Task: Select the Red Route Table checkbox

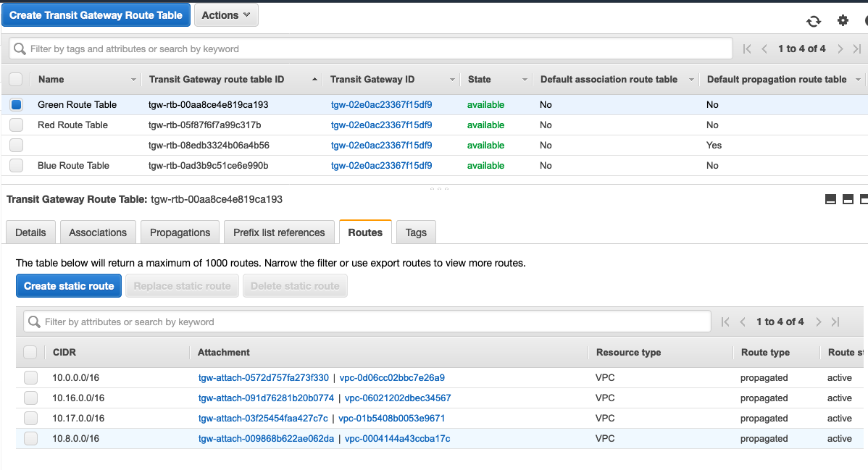Action: pyautogui.click(x=16, y=125)
